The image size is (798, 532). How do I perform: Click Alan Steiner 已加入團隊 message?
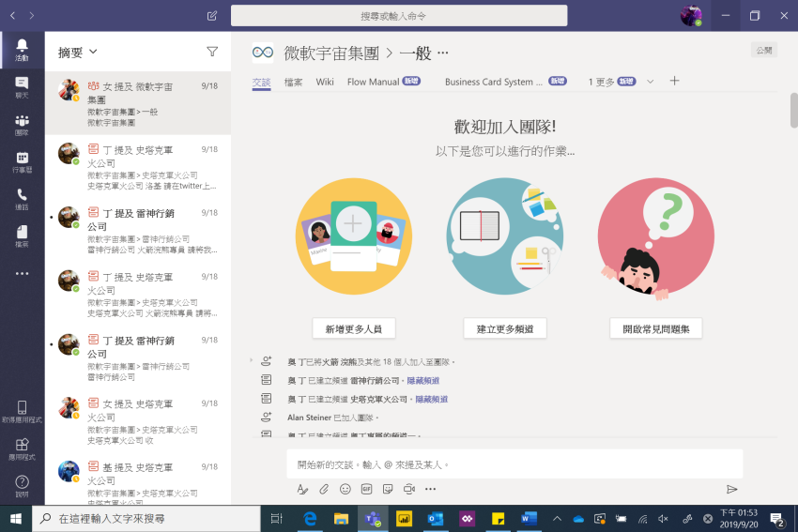(332, 418)
